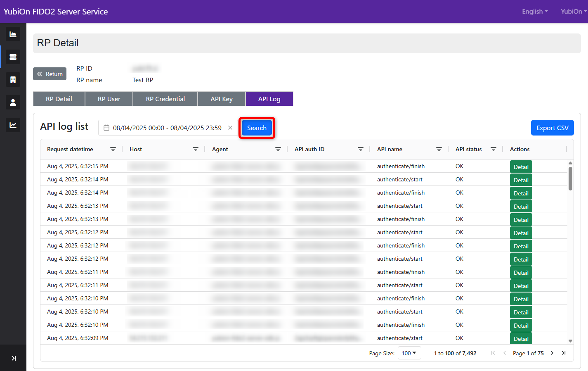Open filter menu for API status column

pyautogui.click(x=494, y=149)
